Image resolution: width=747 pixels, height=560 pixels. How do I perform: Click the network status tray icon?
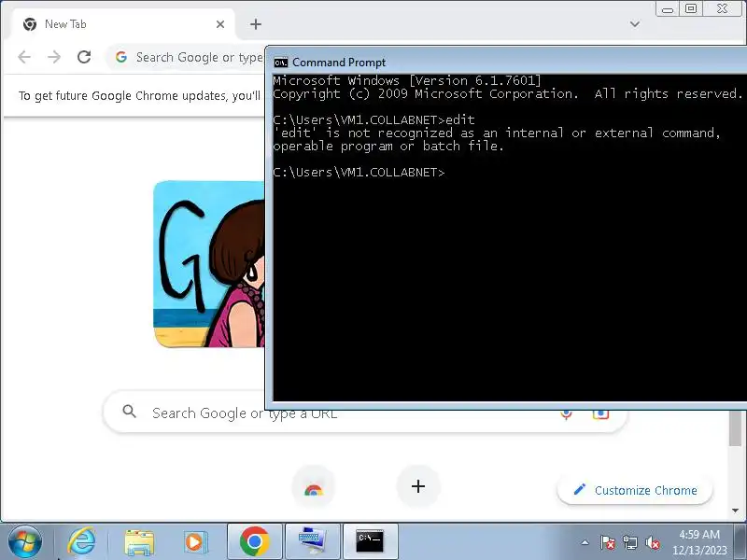(630, 542)
